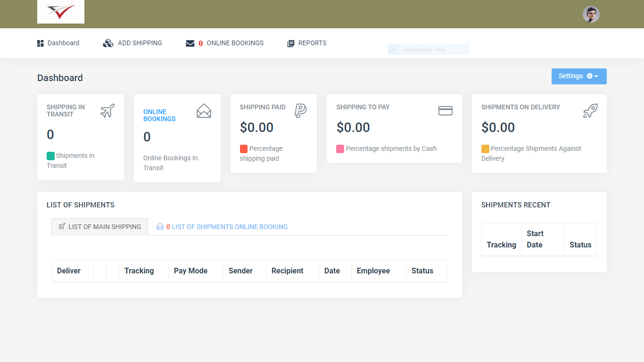This screenshot has width=644, height=362.
Task: Click the credit card icon in Shipping To Pay
Action: [445, 111]
